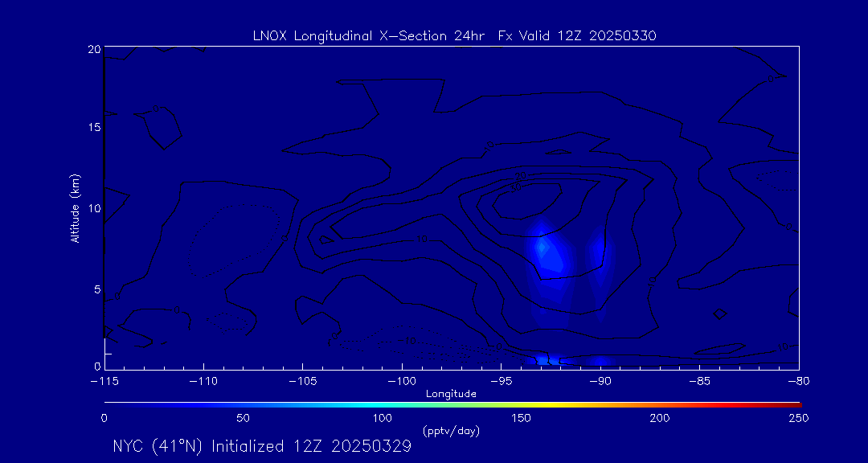Click the 'Altitude (km)' y-axis label
The height and width of the screenshot is (463, 868).
coord(75,207)
